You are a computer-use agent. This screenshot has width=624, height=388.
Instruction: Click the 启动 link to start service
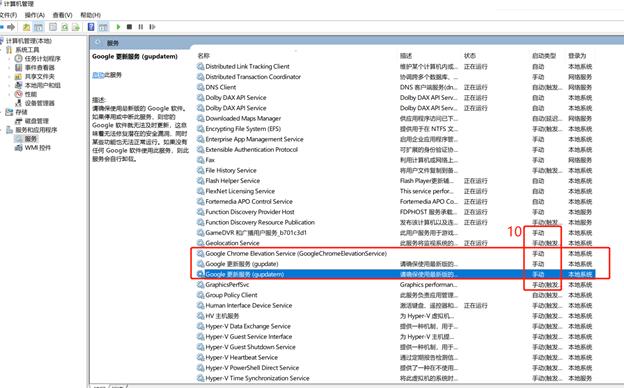point(98,75)
